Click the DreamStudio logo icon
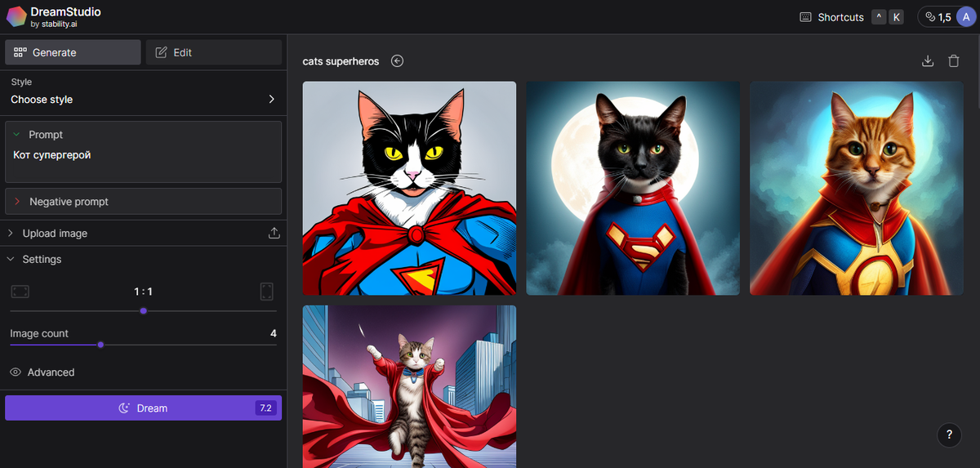 point(16,17)
